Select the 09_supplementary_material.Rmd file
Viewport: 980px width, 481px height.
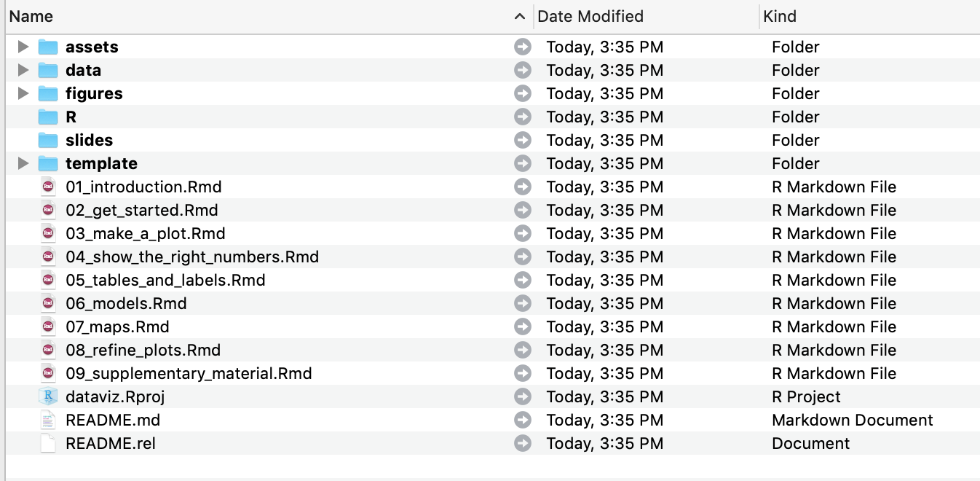point(189,374)
